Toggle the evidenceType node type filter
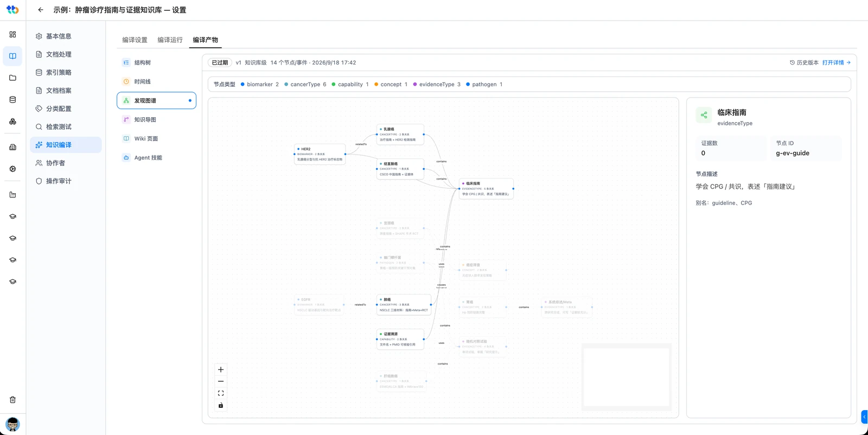 (x=437, y=85)
